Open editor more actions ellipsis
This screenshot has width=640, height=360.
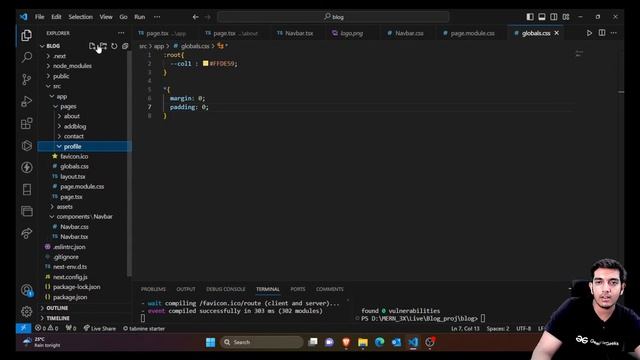(614, 33)
